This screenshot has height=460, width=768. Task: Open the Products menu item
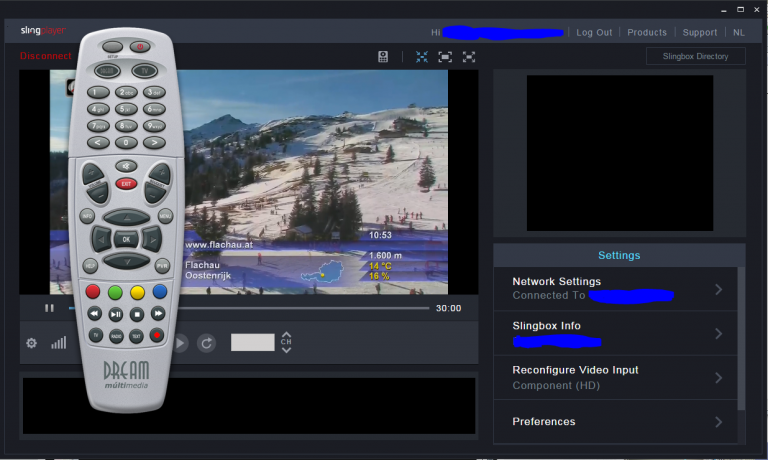tap(646, 32)
